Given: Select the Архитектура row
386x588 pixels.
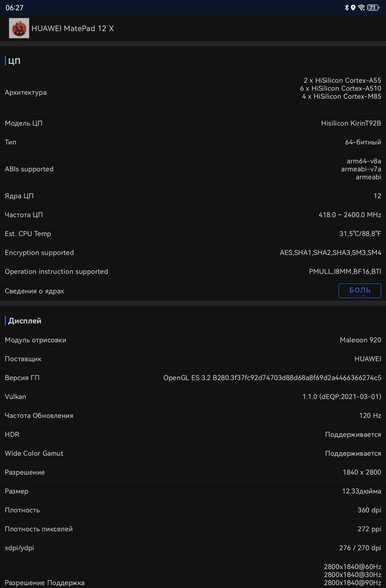Looking at the screenshot, I should (x=193, y=92).
